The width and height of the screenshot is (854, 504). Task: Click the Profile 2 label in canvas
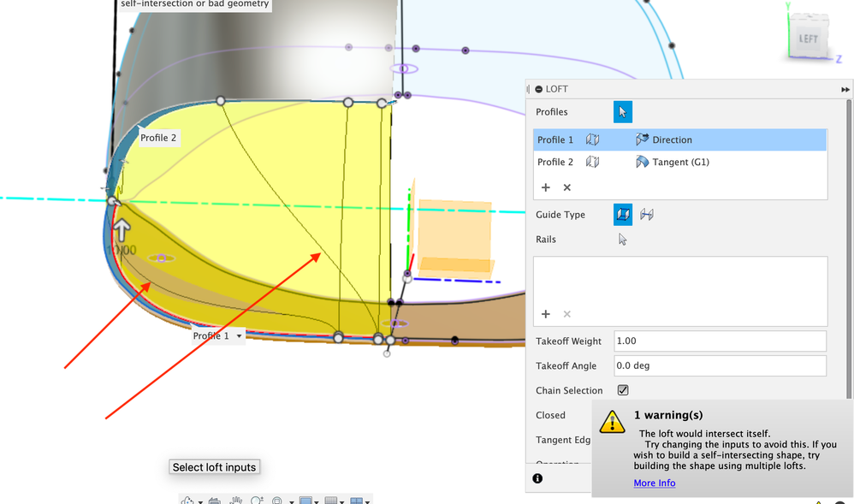point(159,138)
